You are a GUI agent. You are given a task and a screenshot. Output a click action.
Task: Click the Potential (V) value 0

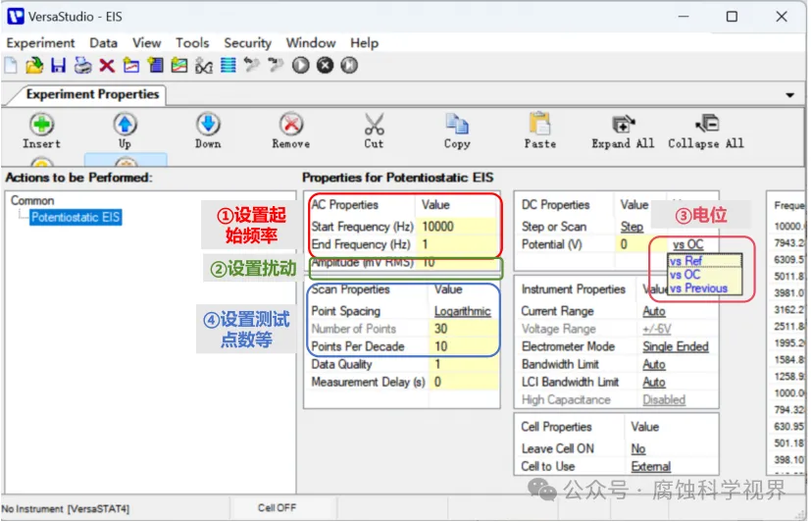(641, 244)
